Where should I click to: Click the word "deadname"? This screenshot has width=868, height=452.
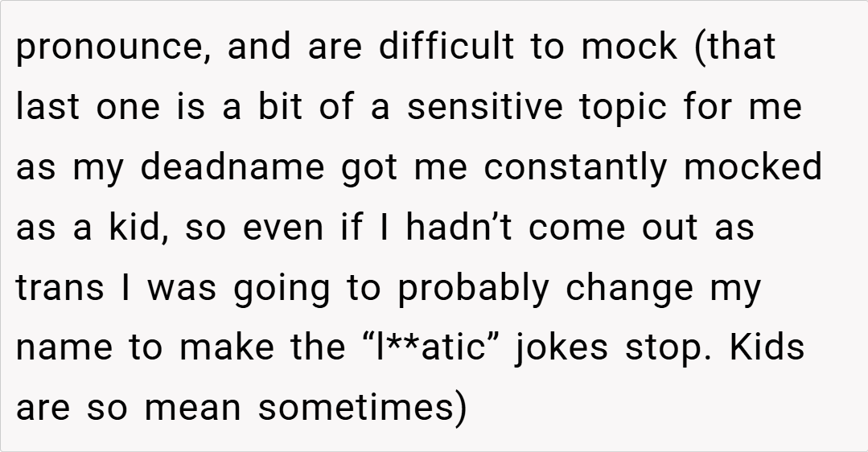(232, 167)
